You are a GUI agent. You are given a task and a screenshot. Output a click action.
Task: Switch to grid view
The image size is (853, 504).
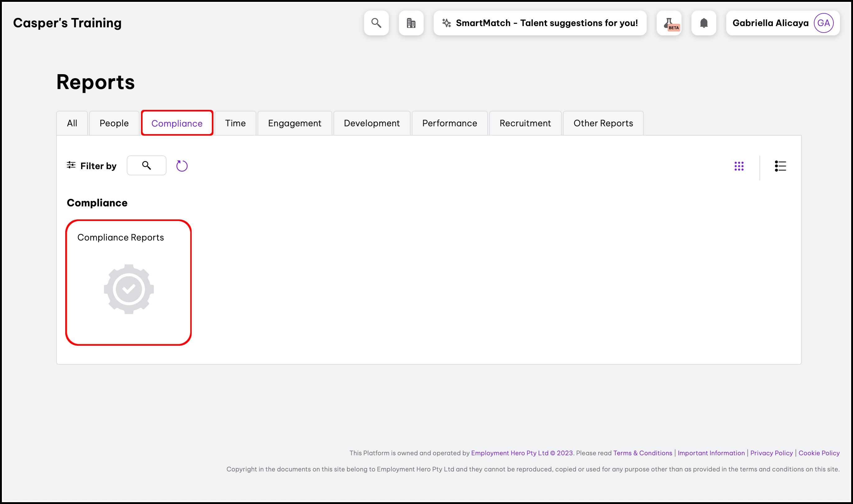coord(739,166)
